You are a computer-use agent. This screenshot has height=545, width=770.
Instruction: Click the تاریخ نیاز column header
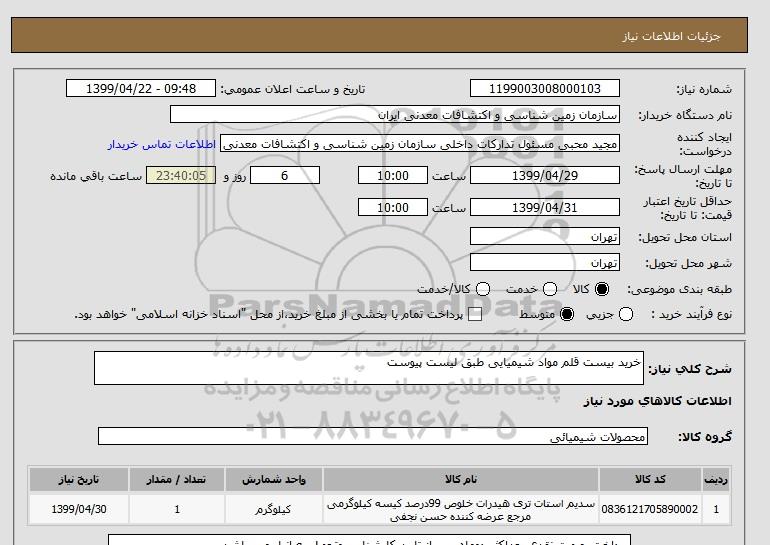(79, 479)
